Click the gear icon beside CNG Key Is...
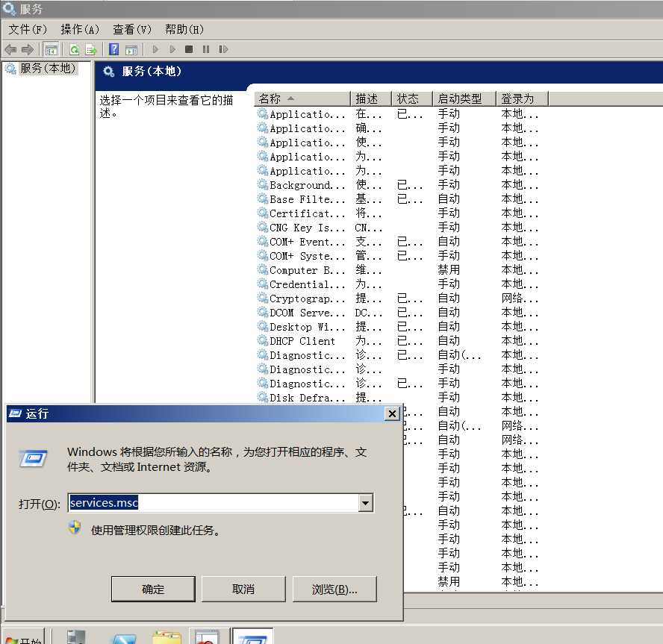Screen dimensions: 663x644 click(263, 227)
